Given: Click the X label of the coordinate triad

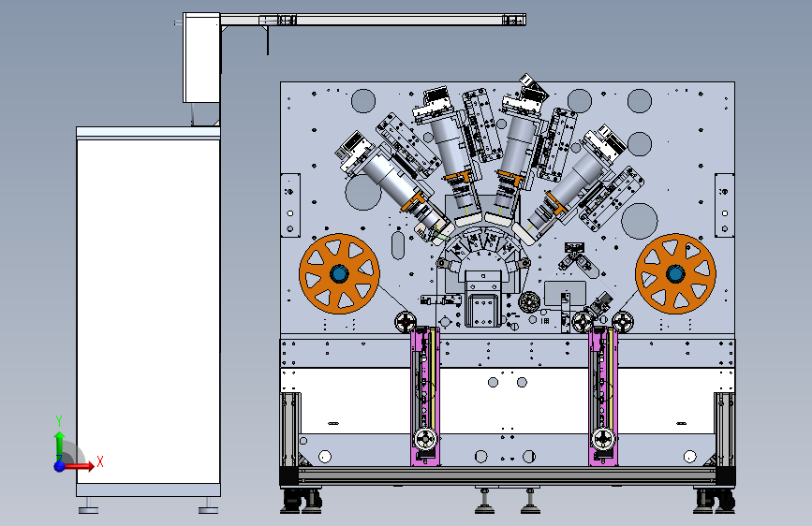Looking at the screenshot, I should (100, 461).
